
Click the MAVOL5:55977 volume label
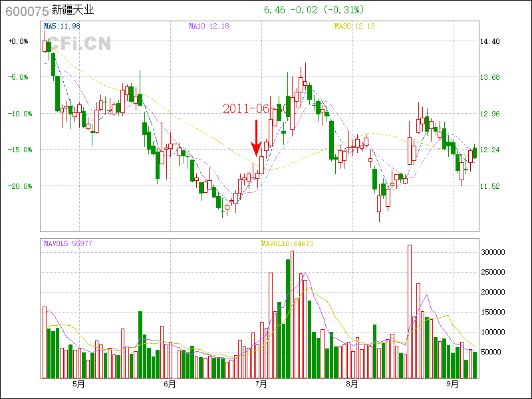67,243
